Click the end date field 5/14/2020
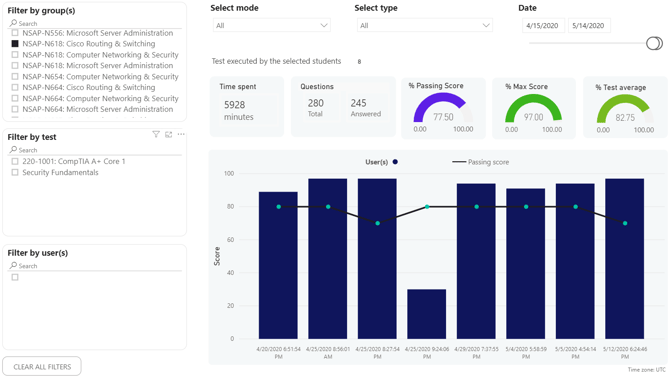This screenshot has width=670, height=376. click(589, 26)
